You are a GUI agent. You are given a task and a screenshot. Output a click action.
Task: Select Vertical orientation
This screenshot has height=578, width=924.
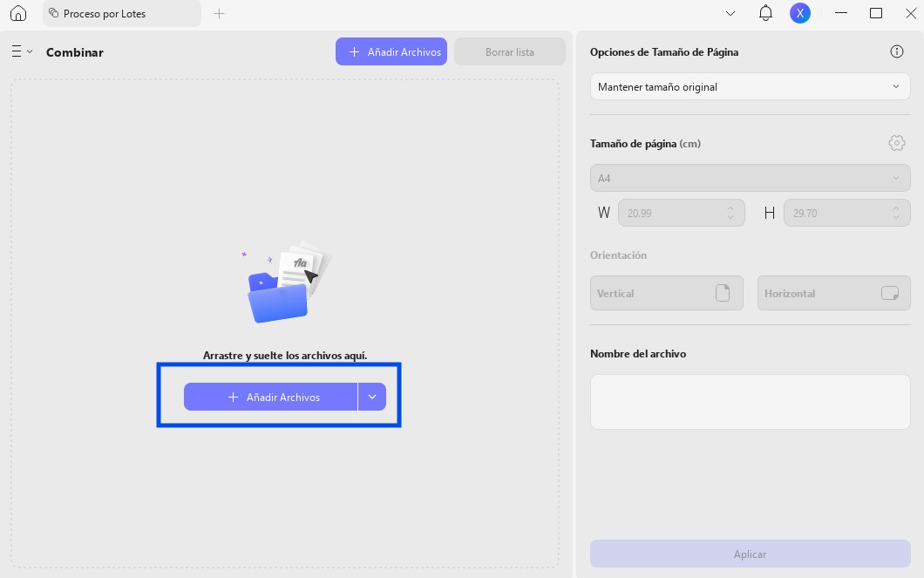667,293
